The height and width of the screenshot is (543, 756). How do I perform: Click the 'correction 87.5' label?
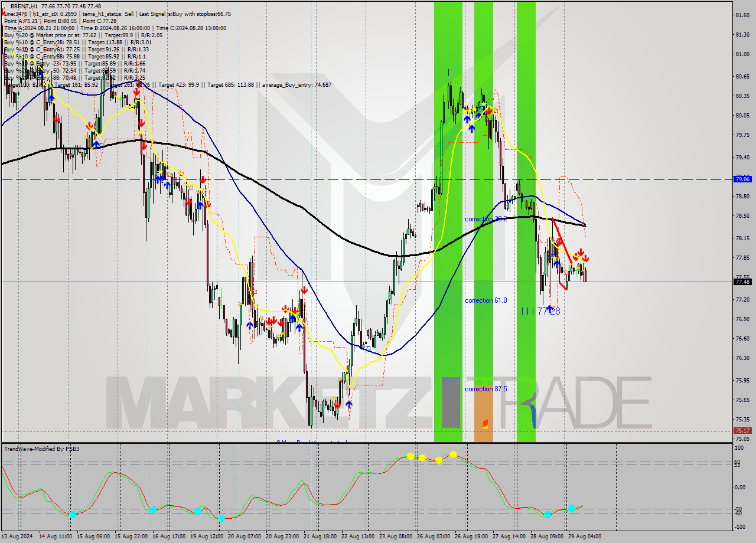pyautogui.click(x=485, y=389)
